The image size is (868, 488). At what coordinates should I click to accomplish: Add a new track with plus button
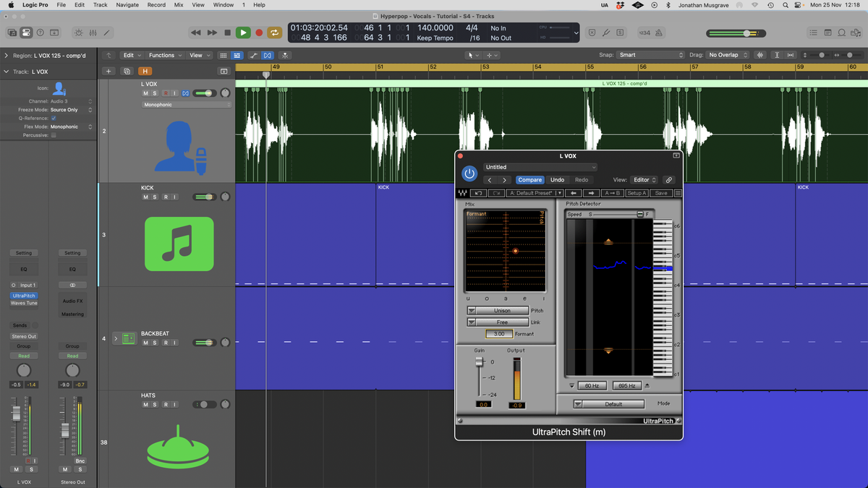coord(108,71)
